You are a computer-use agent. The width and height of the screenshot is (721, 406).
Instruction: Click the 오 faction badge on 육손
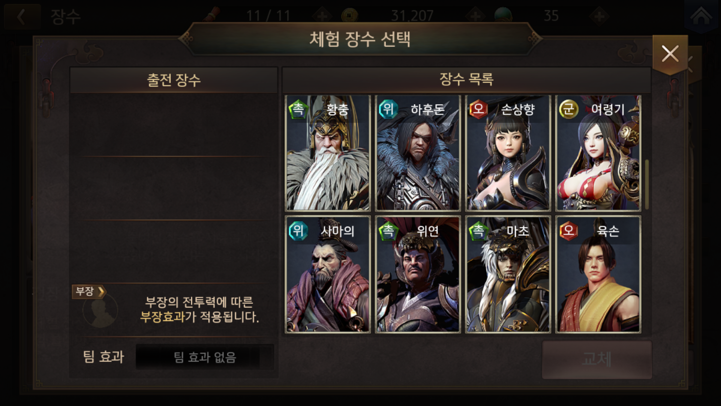coord(569,231)
